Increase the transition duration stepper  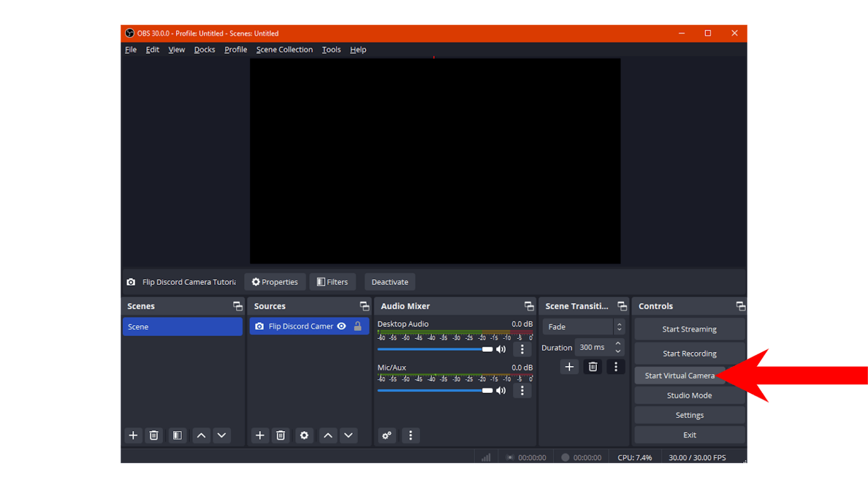click(618, 343)
